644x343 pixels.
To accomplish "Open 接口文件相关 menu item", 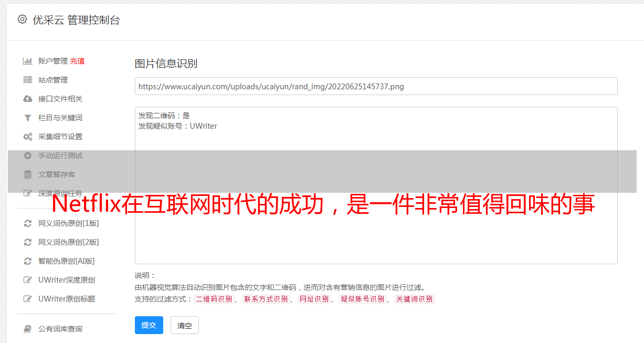I will [60, 99].
